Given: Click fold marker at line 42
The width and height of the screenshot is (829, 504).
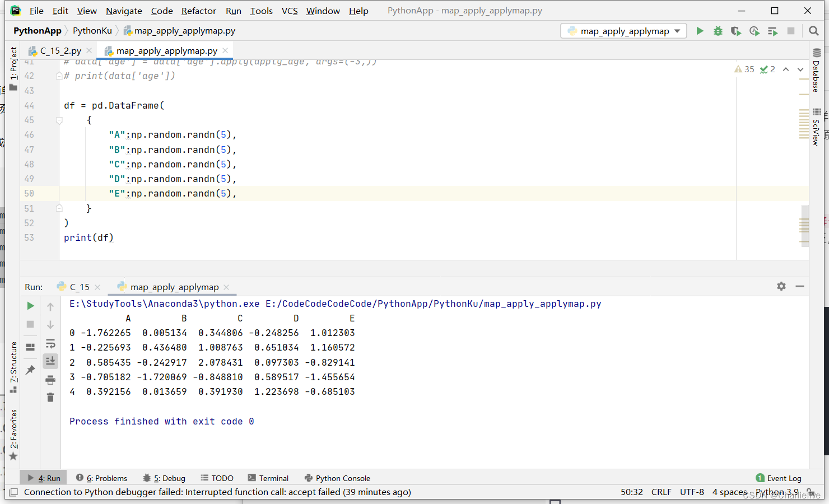Looking at the screenshot, I should click(x=59, y=76).
